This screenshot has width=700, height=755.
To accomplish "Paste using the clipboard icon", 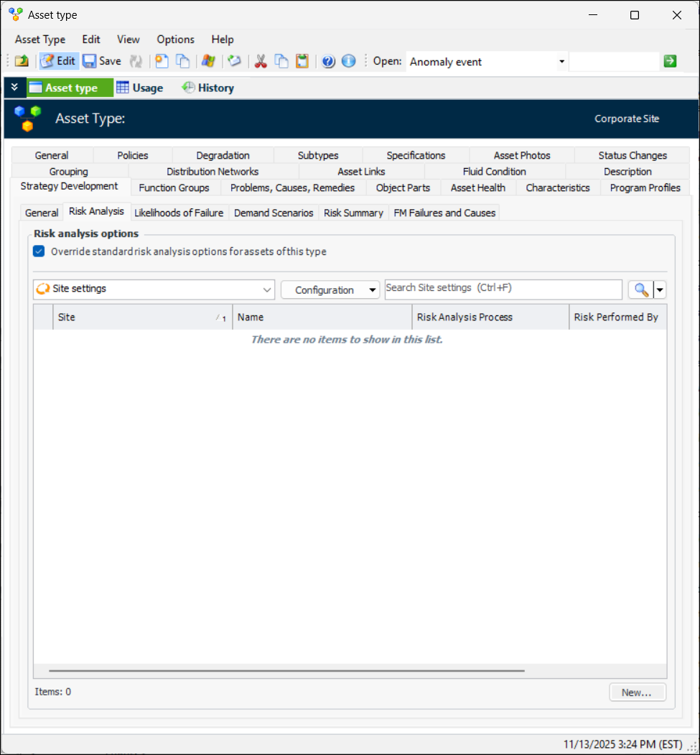I will [x=302, y=61].
